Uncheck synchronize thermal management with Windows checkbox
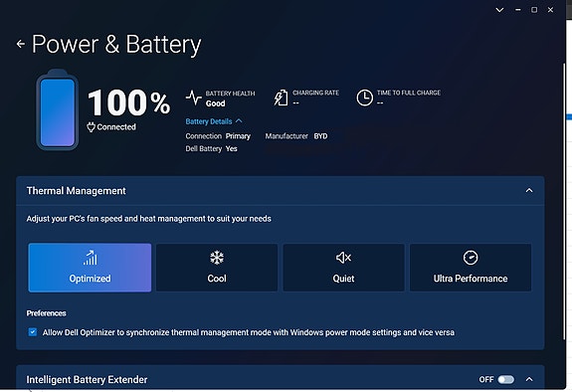The width and height of the screenshot is (572, 392). (33, 332)
